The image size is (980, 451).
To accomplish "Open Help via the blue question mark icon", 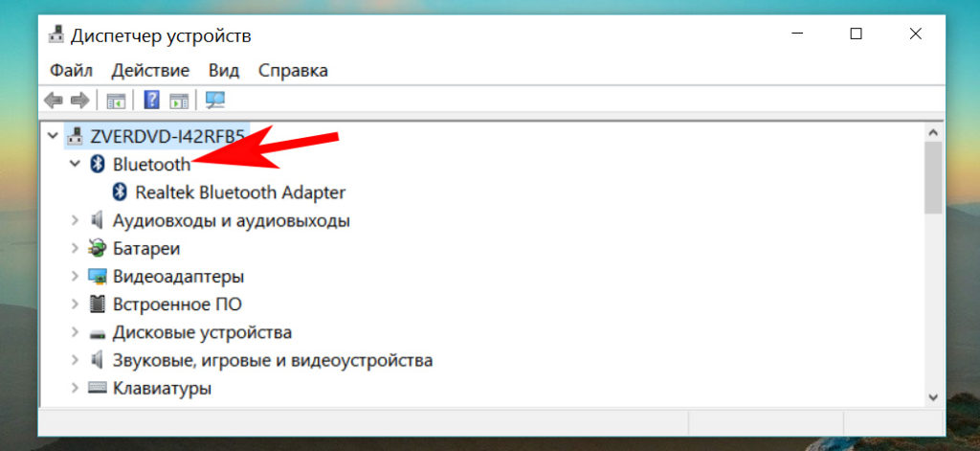I will (x=151, y=100).
